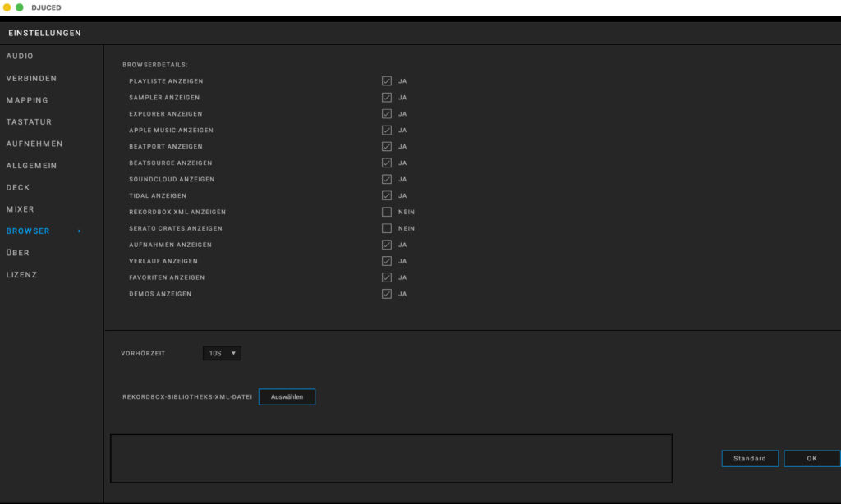Open the Mapping settings section
Image resolution: width=841 pixels, height=504 pixels.
27,100
